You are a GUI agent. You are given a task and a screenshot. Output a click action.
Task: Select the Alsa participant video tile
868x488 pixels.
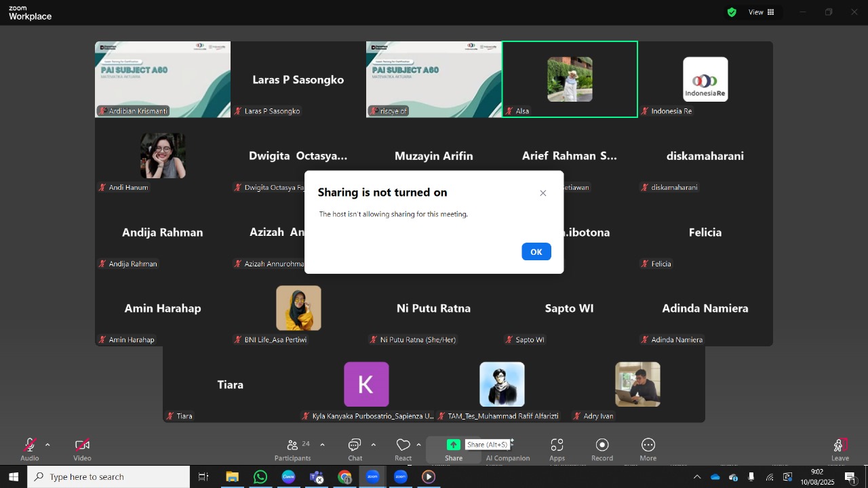(570, 79)
